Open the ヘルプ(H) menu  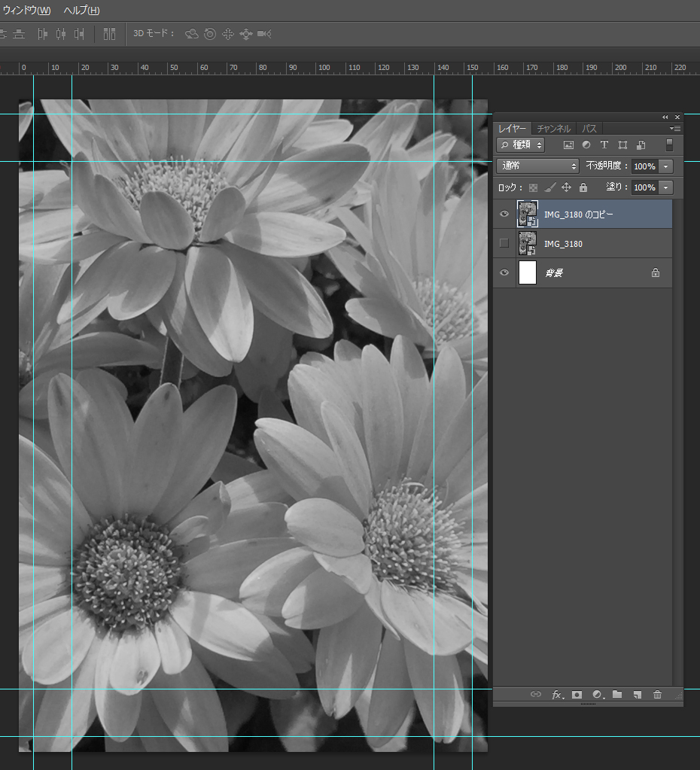point(81,11)
